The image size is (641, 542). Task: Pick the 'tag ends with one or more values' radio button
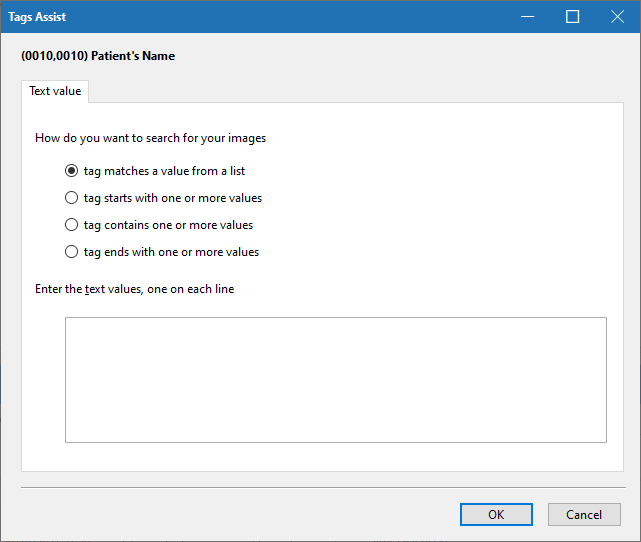coord(71,252)
